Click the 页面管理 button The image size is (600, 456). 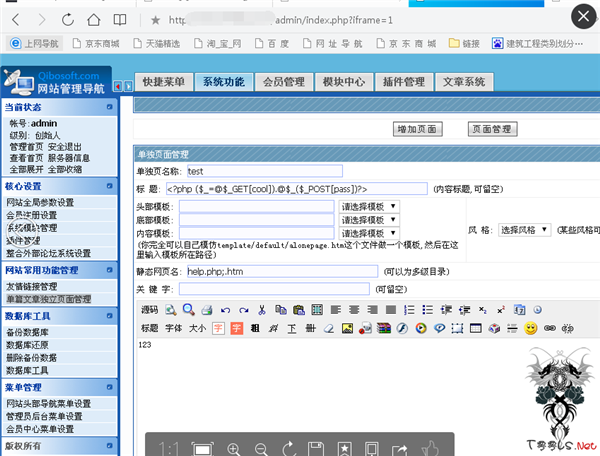click(x=492, y=129)
